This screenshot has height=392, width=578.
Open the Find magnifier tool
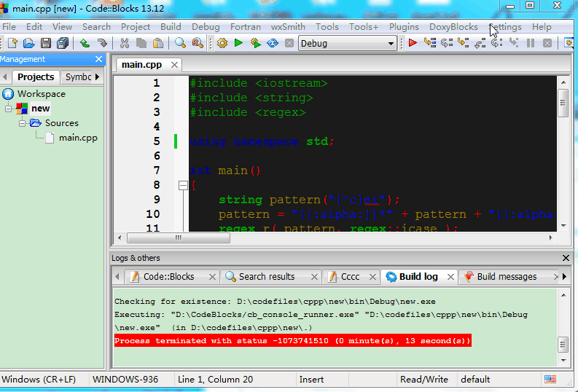pyautogui.click(x=180, y=44)
